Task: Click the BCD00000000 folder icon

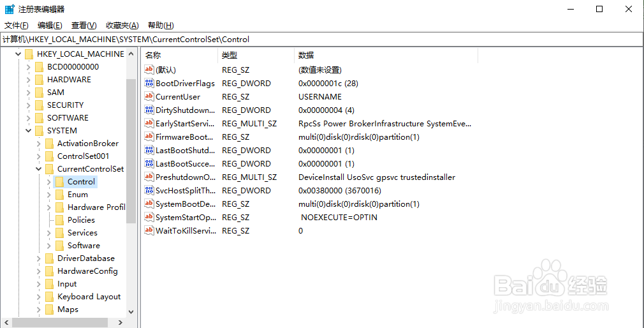Action: (39, 66)
